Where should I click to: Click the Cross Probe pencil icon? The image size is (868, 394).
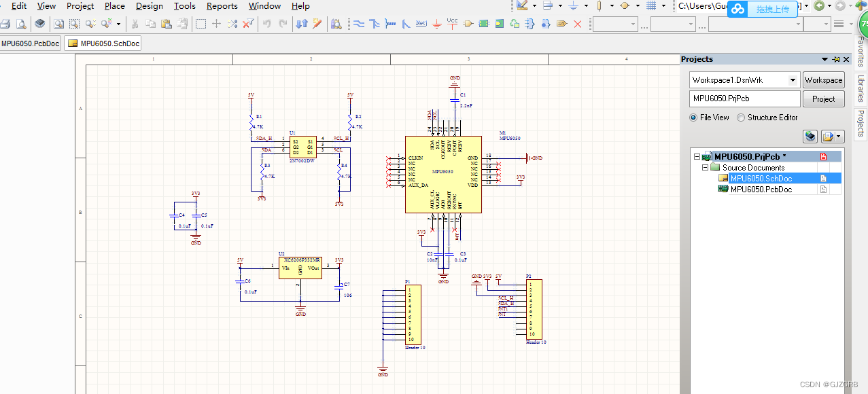[317, 24]
